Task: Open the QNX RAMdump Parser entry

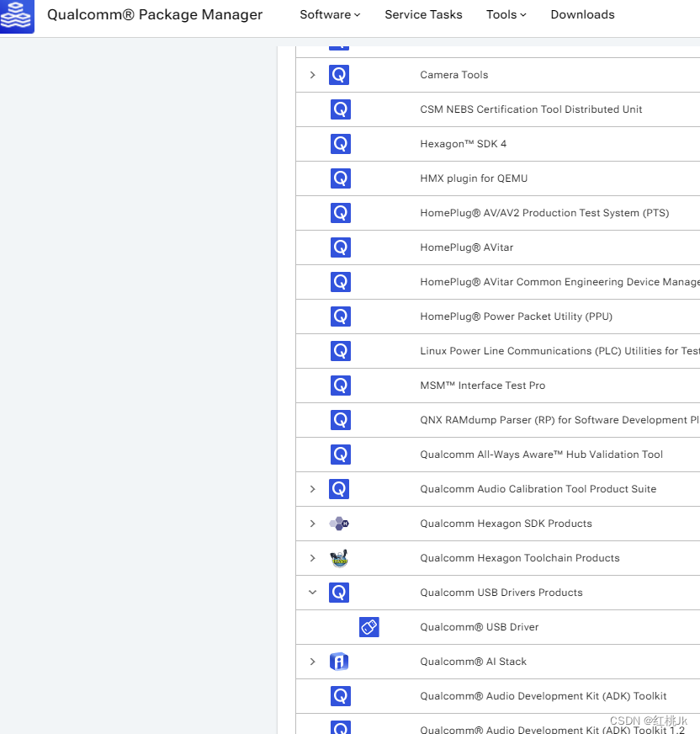Action: click(559, 420)
